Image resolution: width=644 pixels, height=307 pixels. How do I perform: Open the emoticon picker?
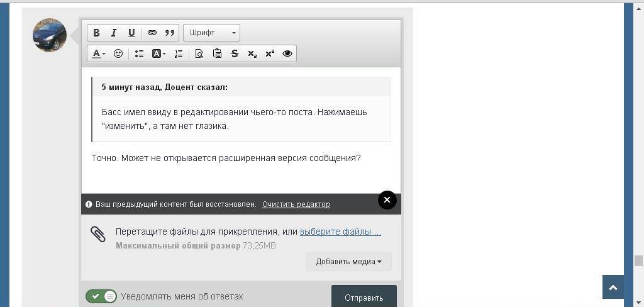[118, 53]
